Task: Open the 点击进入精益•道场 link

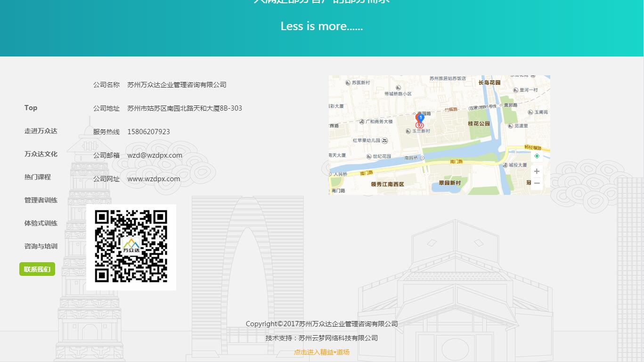Action: coord(322,352)
